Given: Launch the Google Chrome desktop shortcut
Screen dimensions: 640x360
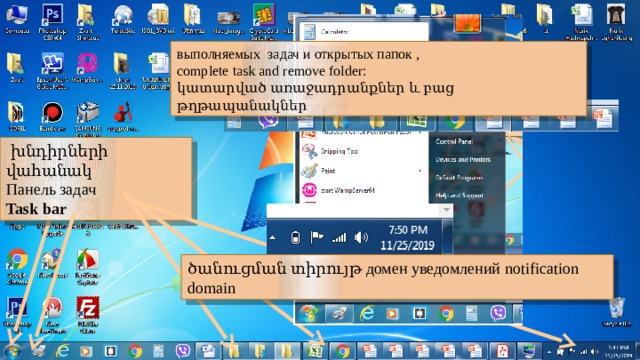Looking at the screenshot, I should tap(17, 266).
